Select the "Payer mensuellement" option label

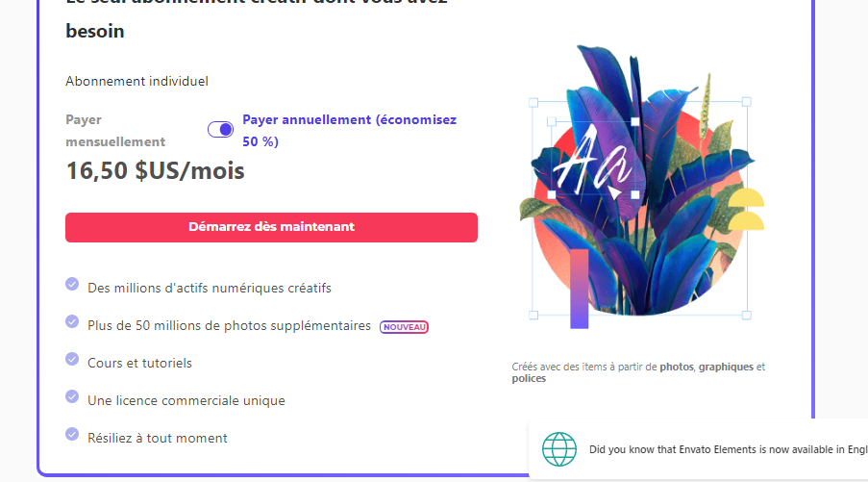click(115, 130)
